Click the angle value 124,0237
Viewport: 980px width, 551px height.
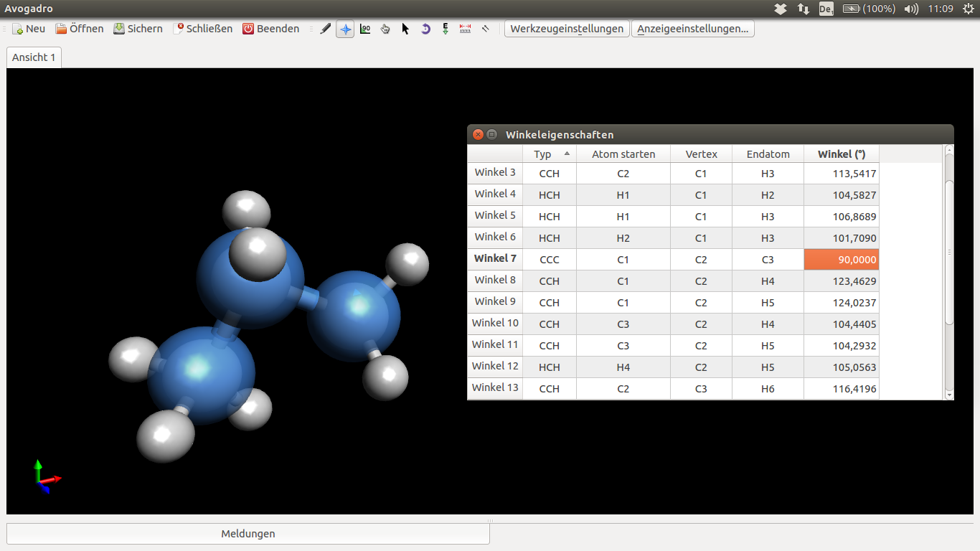point(842,303)
